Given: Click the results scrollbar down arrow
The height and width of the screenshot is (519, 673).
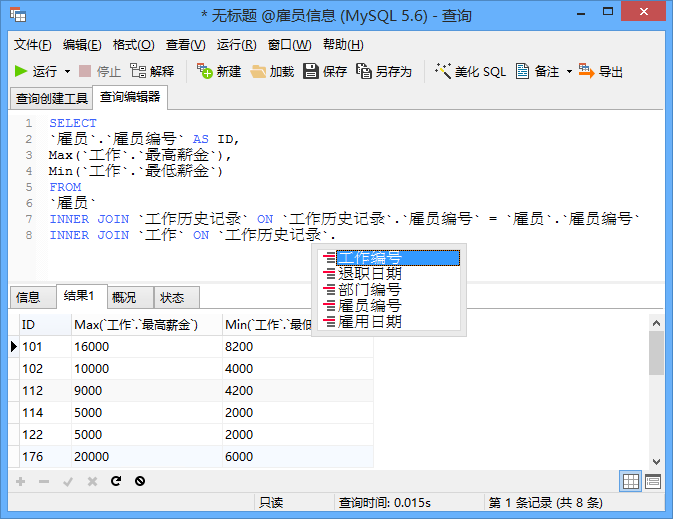Looking at the screenshot, I should coord(656,461).
